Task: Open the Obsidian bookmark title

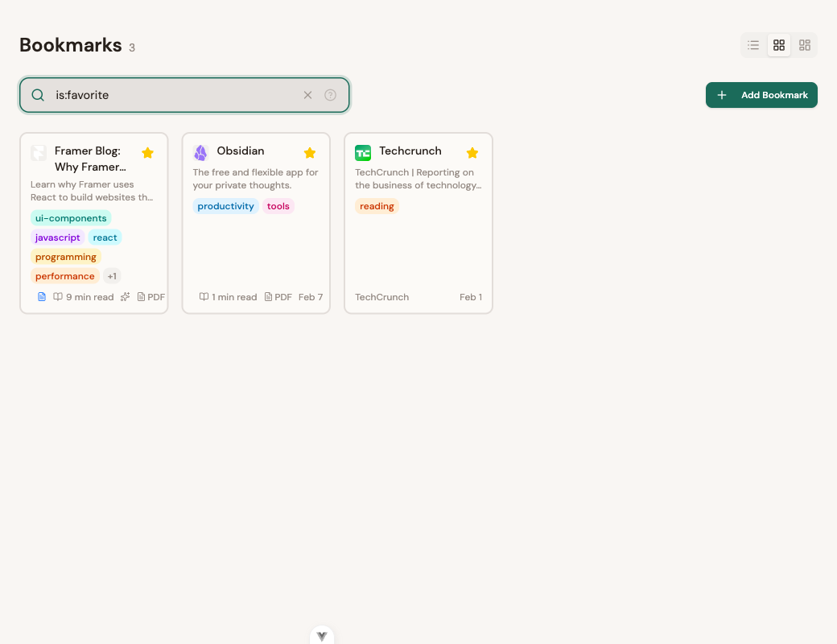Action: [240, 151]
